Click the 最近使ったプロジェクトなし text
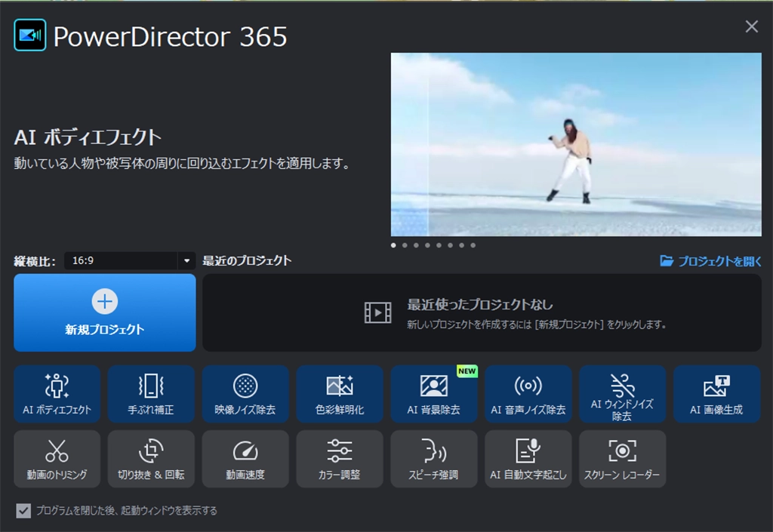The height and width of the screenshot is (532, 773). pos(479,305)
